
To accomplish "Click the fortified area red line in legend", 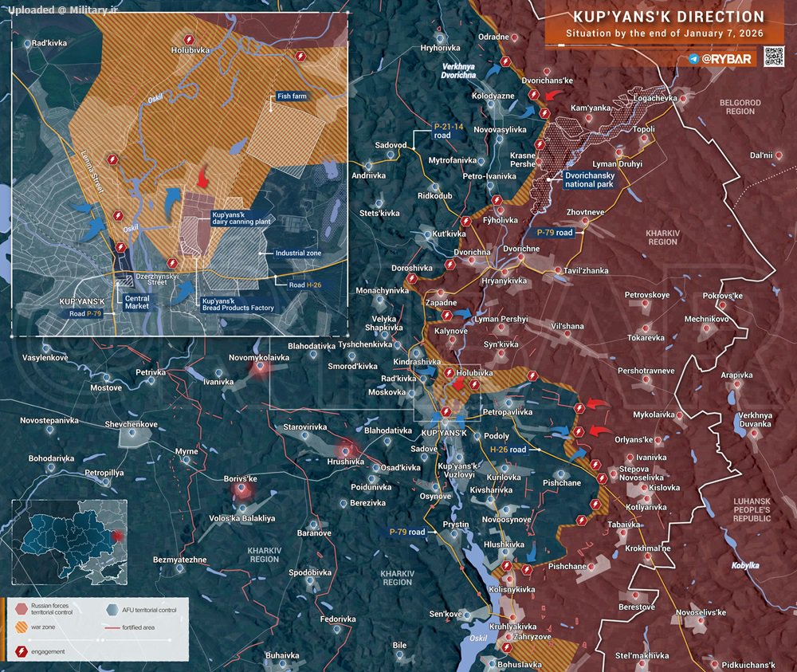I will pos(112,628).
